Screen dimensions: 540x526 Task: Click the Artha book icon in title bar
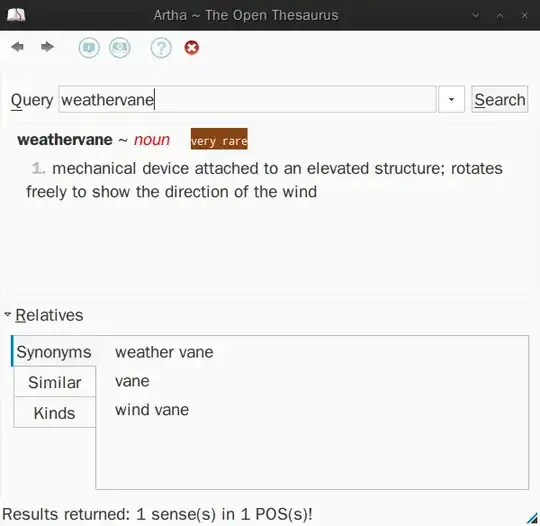tap(16, 15)
